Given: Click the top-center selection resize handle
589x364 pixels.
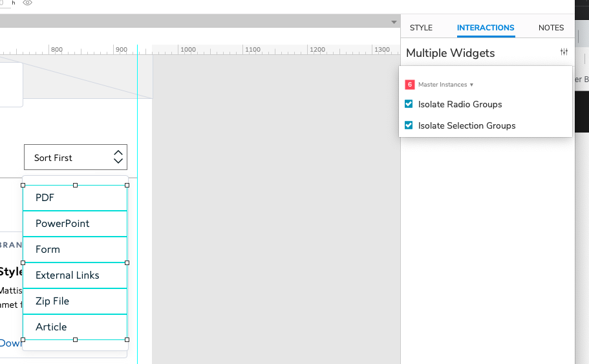Looking at the screenshot, I should pos(75,186).
